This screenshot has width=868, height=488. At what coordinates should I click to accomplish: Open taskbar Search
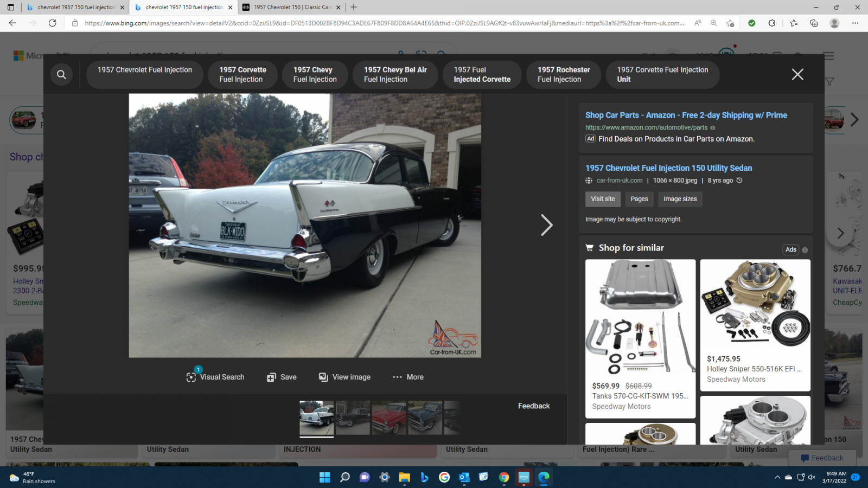344,477
